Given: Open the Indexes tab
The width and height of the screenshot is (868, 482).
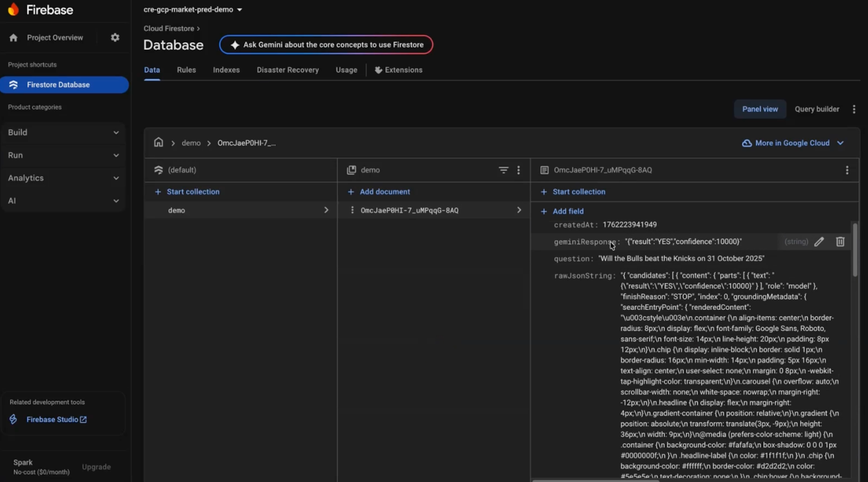Looking at the screenshot, I should [226, 70].
